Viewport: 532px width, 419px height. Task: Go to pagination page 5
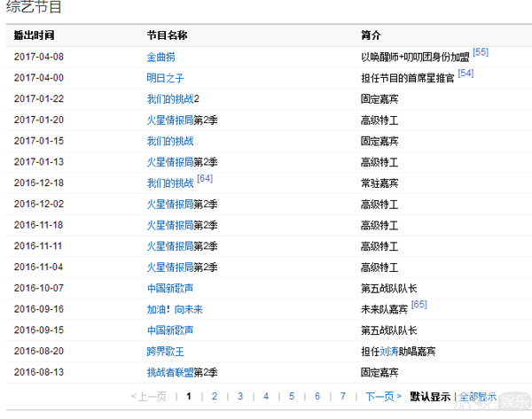coord(292,396)
